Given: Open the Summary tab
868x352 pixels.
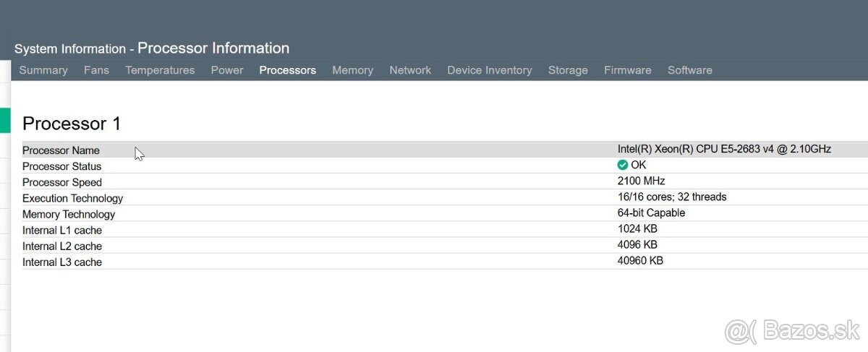Looking at the screenshot, I should click(43, 70).
